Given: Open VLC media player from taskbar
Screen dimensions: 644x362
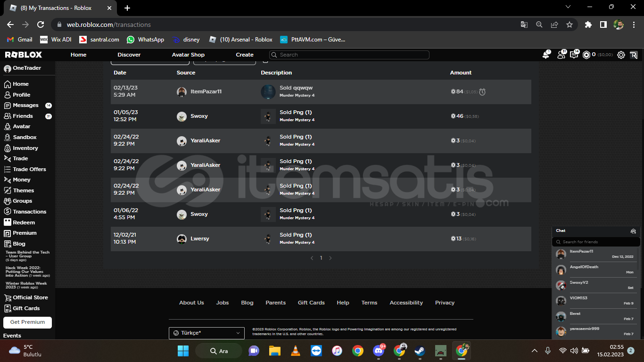Looking at the screenshot, I should coord(295,351).
